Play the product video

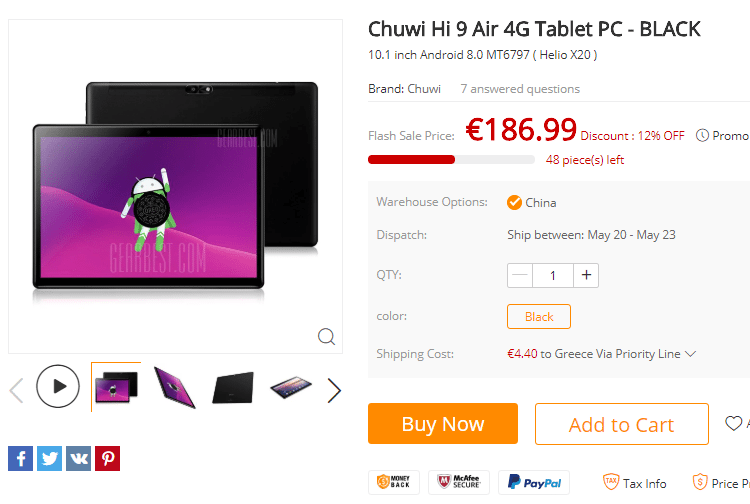click(58, 386)
